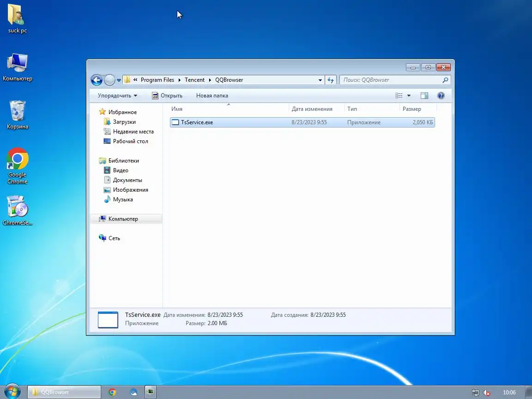Maximize the QQBrowser Explorer window
The width and height of the screenshot is (532, 399).
coord(428,67)
